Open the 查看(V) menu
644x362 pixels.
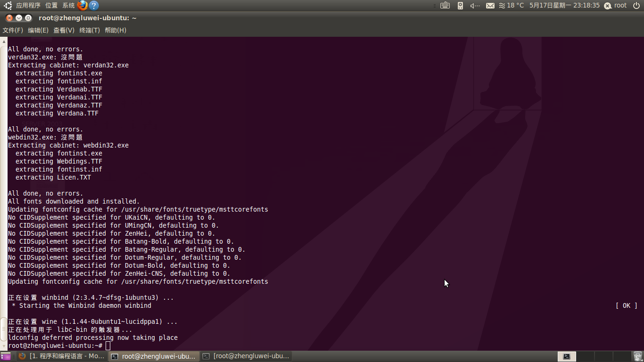64,30
